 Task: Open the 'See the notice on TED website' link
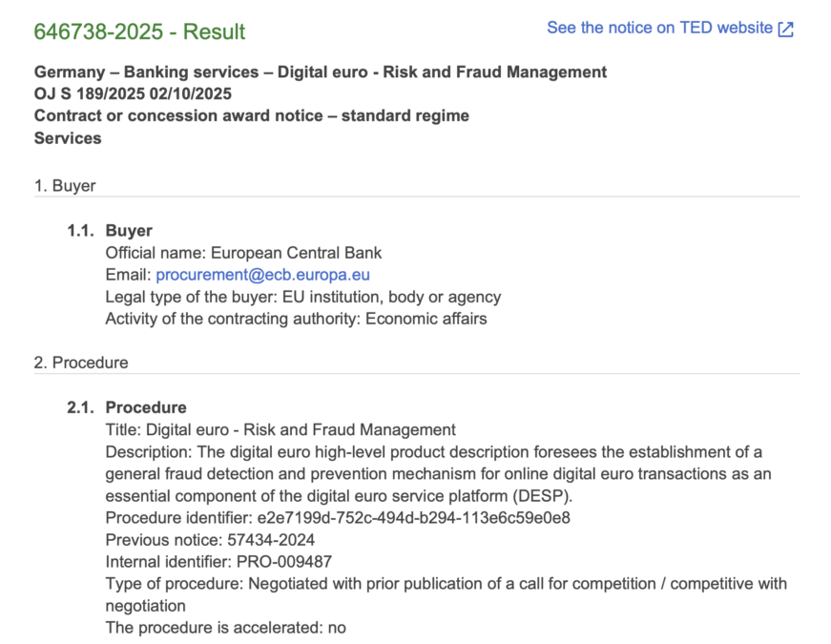pyautogui.click(x=659, y=29)
